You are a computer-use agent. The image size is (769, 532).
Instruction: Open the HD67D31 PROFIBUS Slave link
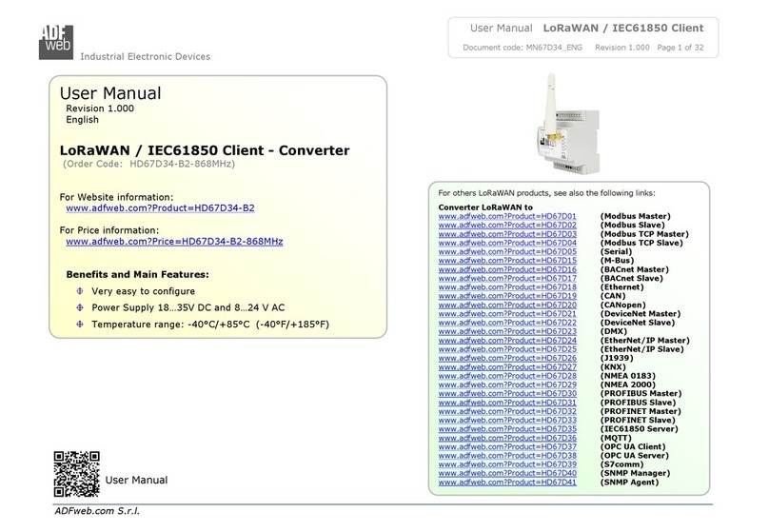pyautogui.click(x=507, y=403)
